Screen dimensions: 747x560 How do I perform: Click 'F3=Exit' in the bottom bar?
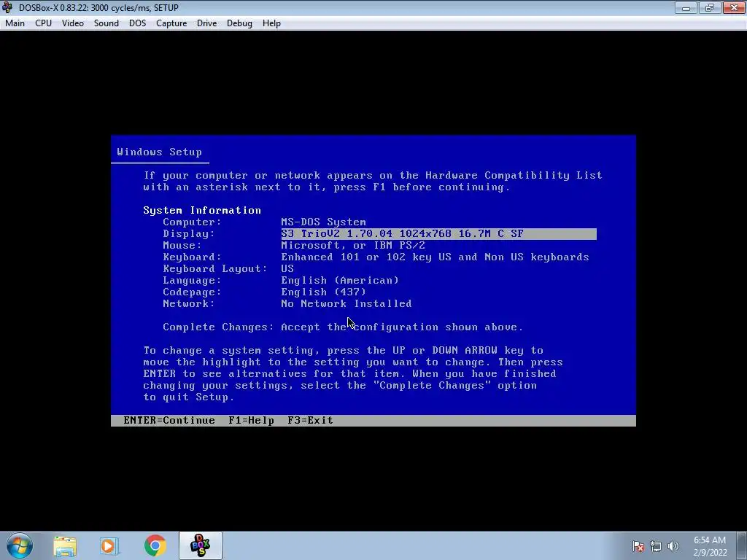[x=310, y=421]
